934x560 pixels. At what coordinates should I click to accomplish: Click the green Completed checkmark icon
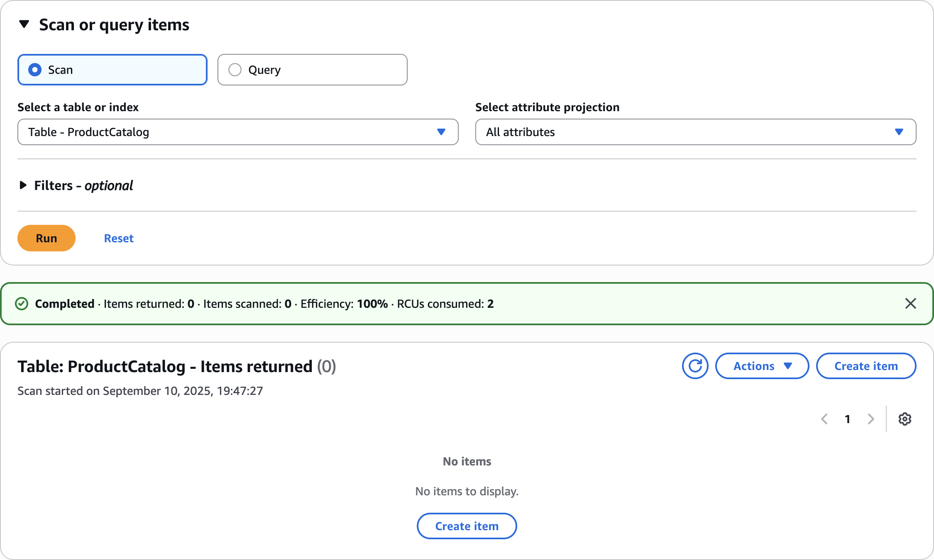[22, 304]
